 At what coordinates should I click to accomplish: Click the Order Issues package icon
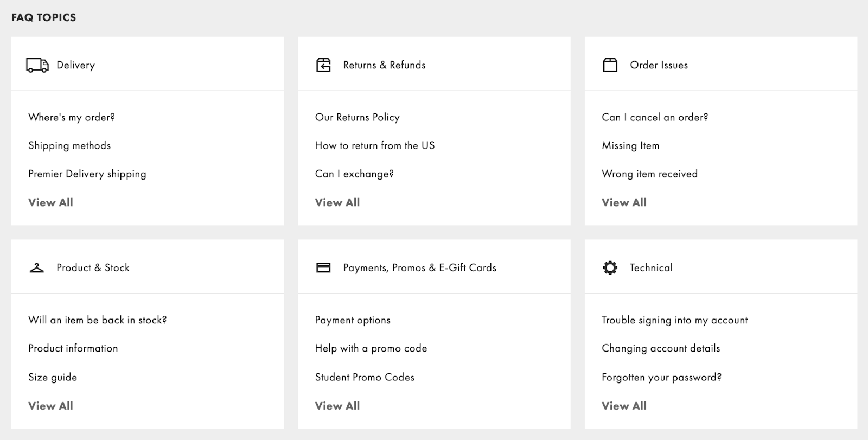(610, 65)
